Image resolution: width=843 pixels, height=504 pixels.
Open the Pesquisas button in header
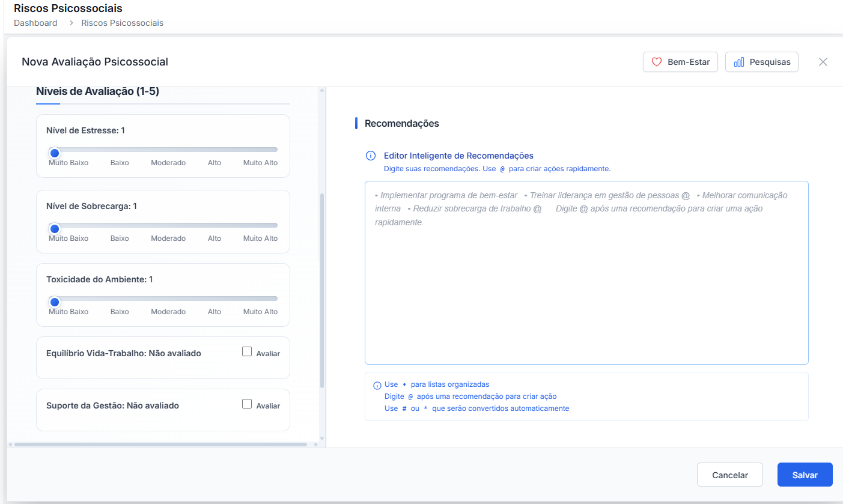pos(761,62)
